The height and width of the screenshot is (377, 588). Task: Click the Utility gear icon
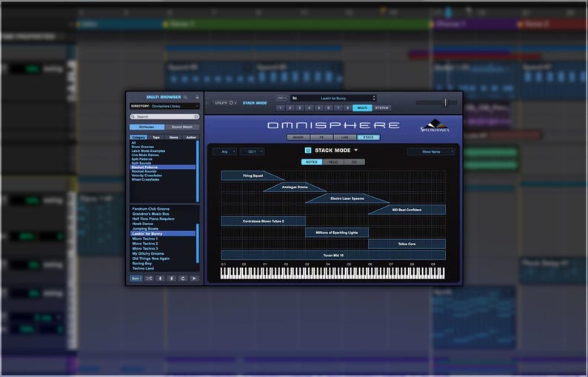tap(231, 103)
